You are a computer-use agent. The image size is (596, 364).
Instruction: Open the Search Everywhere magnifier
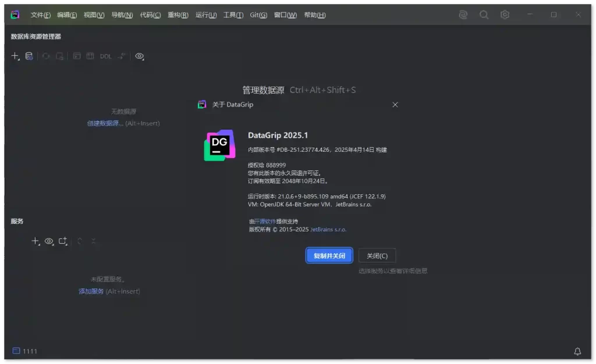(484, 15)
